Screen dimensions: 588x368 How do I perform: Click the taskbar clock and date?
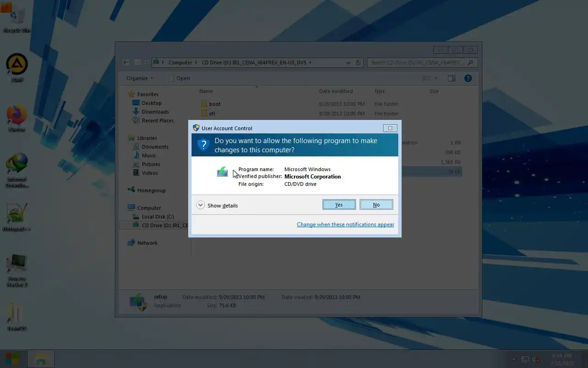(562, 359)
